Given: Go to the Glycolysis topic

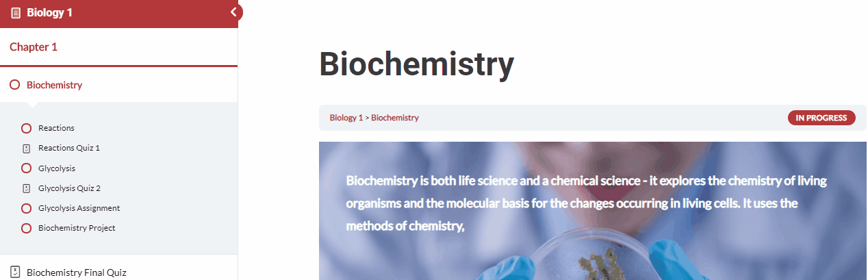Looking at the screenshot, I should [57, 168].
